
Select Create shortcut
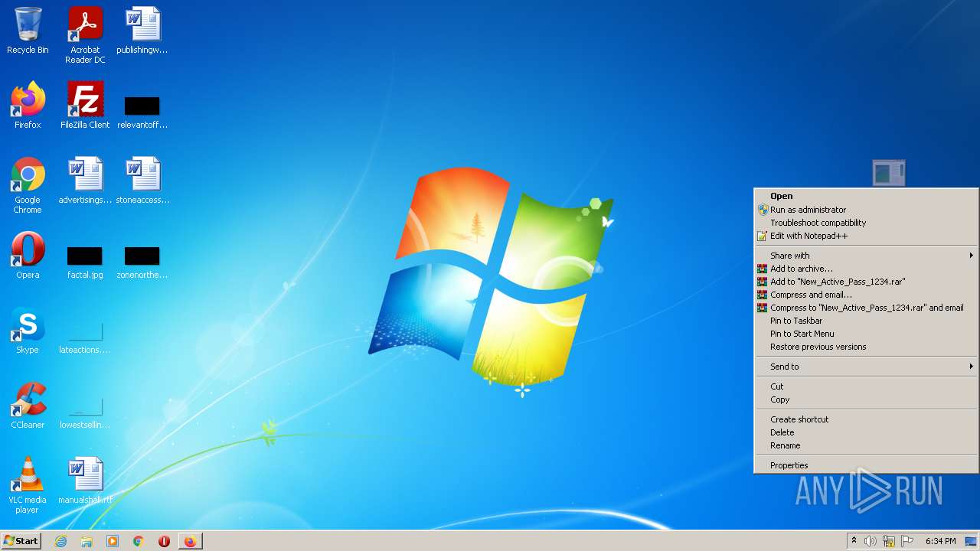(866, 419)
